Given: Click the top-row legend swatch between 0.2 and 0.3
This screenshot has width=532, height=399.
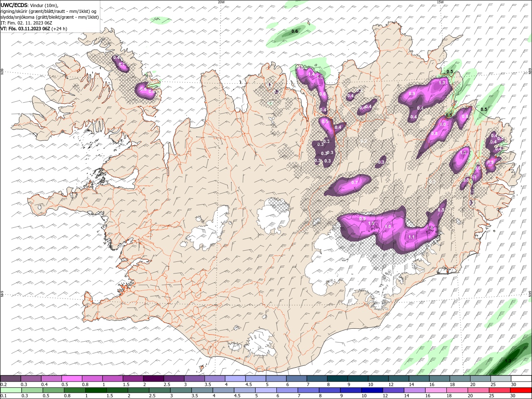Looking at the screenshot, I should [x=10, y=379].
